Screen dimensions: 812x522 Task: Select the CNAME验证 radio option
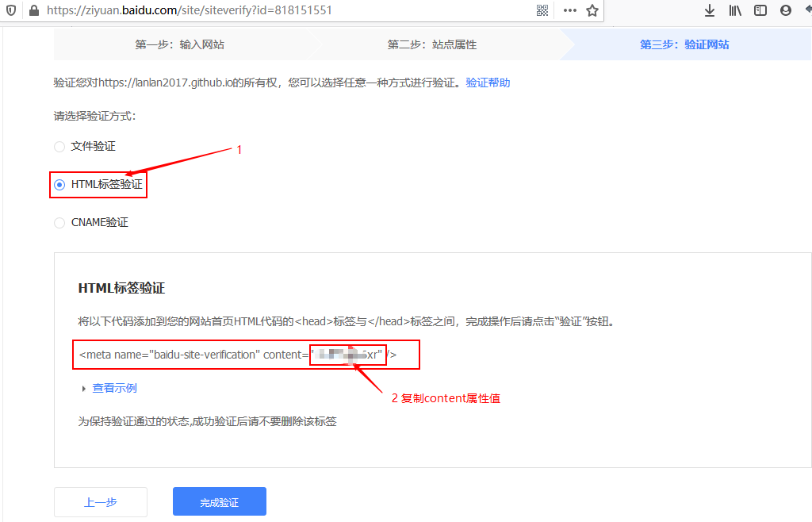coord(59,223)
